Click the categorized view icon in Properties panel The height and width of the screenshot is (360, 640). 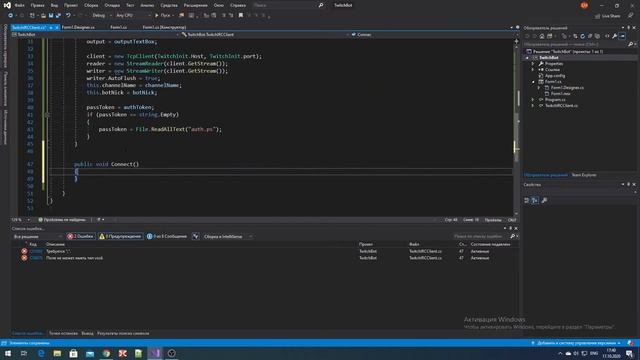[527, 200]
